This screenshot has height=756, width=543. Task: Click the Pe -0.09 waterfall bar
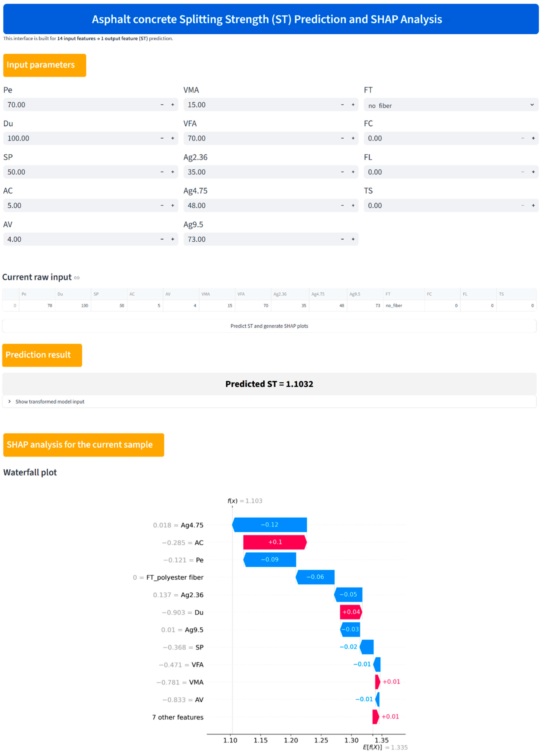click(270, 559)
